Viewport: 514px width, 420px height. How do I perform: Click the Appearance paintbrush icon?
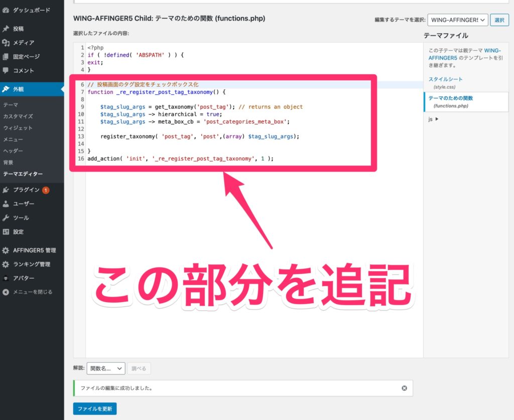pyautogui.click(x=6, y=89)
